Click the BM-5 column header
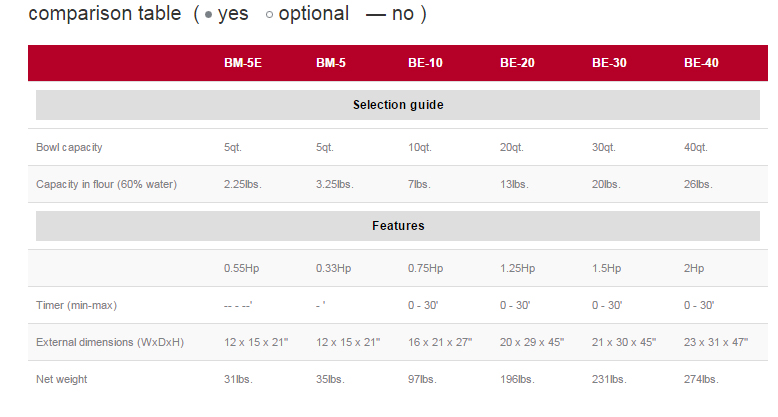 pos(331,62)
